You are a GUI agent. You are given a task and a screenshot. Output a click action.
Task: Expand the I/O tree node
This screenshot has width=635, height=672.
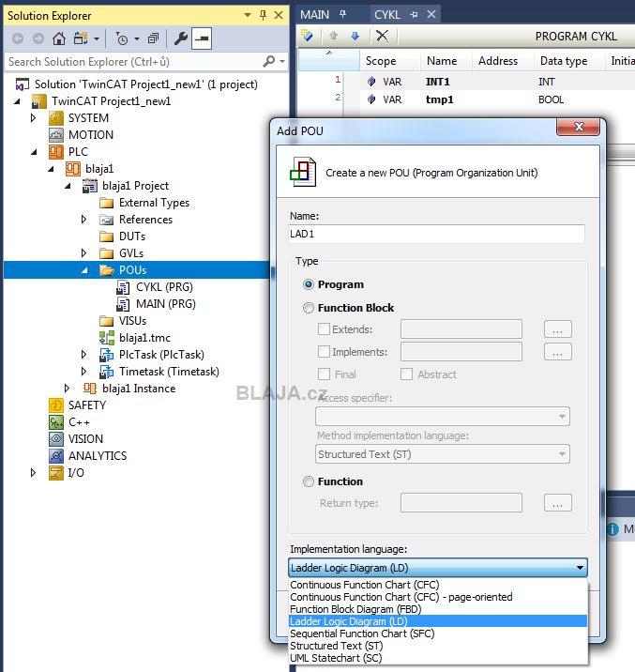tap(34, 473)
